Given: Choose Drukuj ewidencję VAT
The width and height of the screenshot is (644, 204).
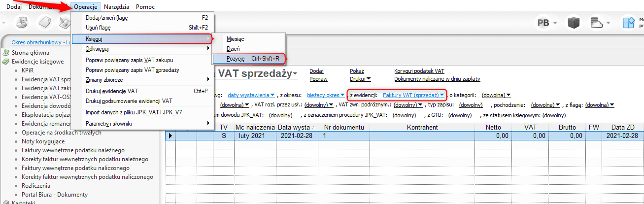Looking at the screenshot, I should click(142, 91).
